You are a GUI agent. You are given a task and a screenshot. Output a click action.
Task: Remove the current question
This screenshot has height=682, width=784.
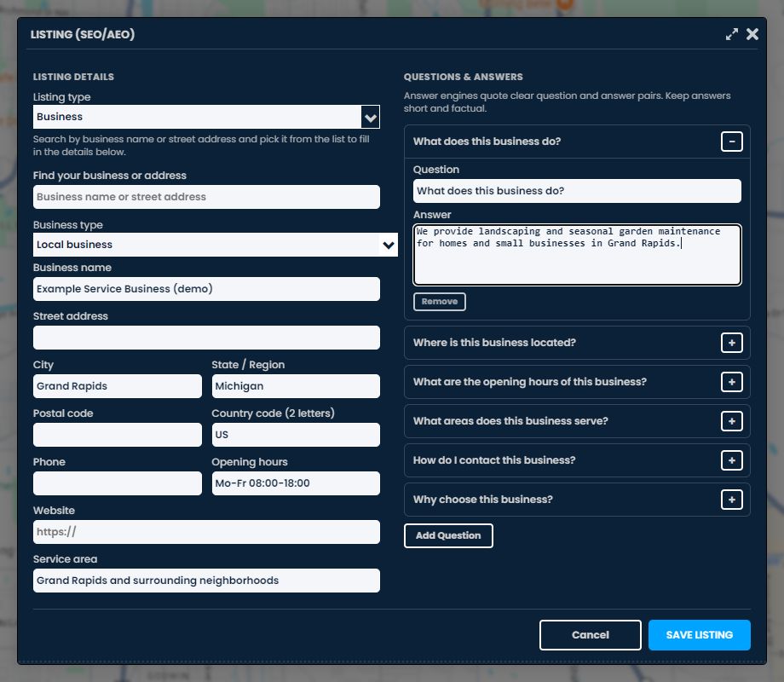[x=440, y=302]
